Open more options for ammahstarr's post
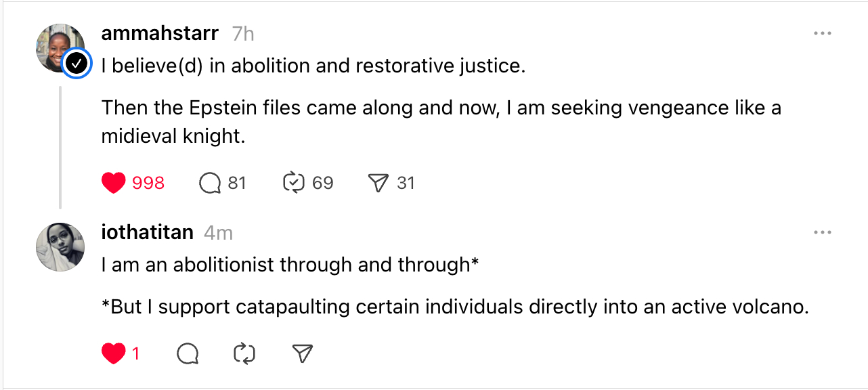This screenshot has width=868, height=390. 822,33
